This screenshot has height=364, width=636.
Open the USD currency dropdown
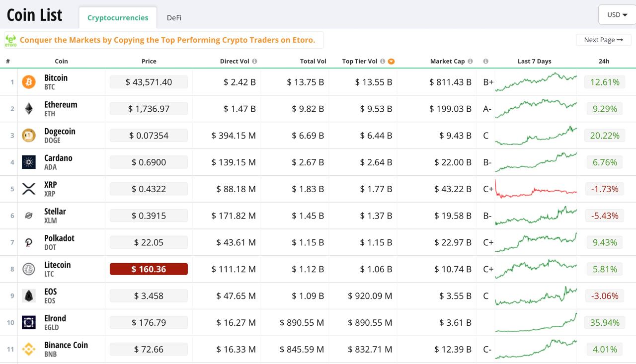tap(617, 15)
